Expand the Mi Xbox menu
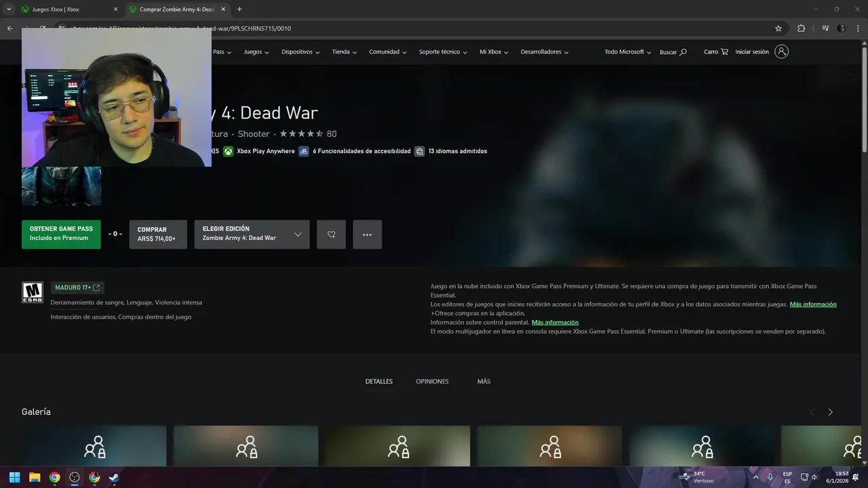The width and height of the screenshot is (868, 488). point(494,52)
